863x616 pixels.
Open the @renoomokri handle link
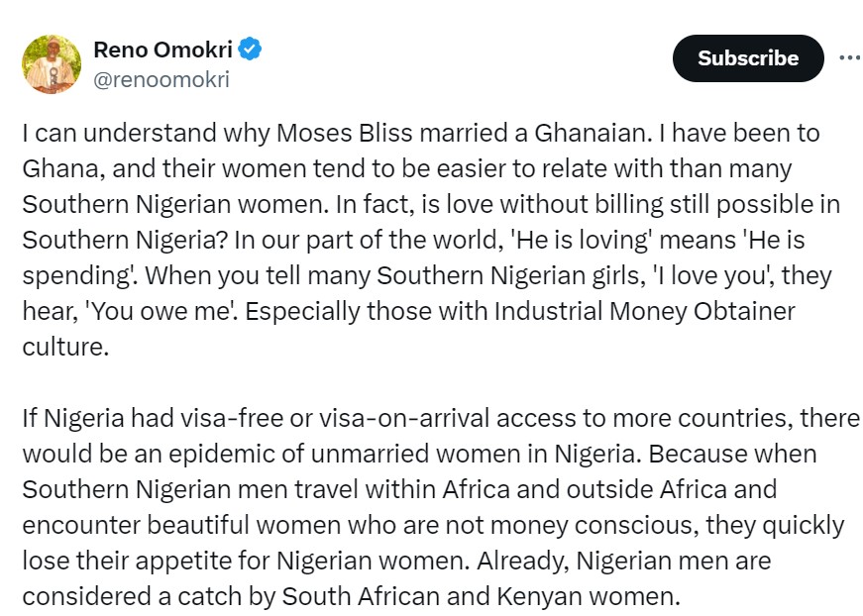161,80
